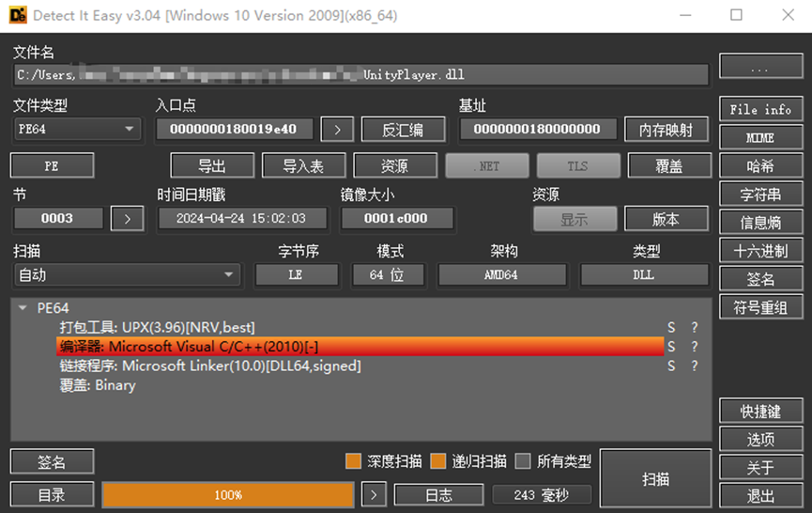Click the S marker on the Microsoft Linker row
The height and width of the screenshot is (513, 812).
coord(671,365)
